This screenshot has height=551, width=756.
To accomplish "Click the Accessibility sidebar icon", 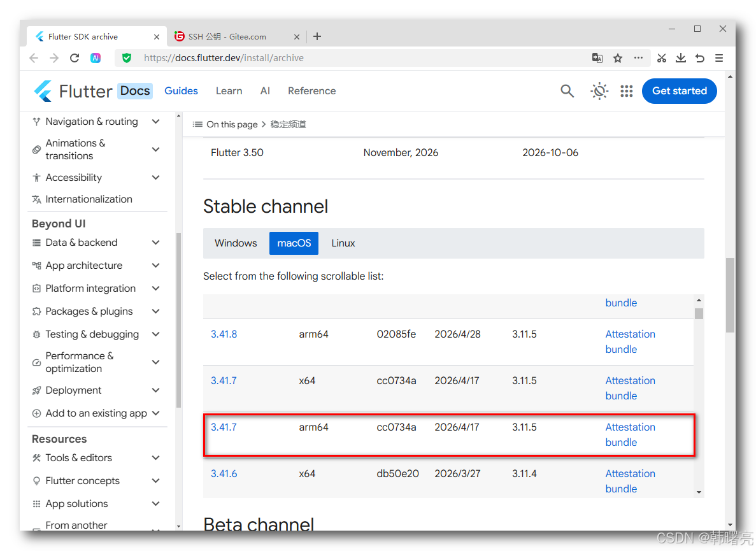I will click(x=37, y=177).
